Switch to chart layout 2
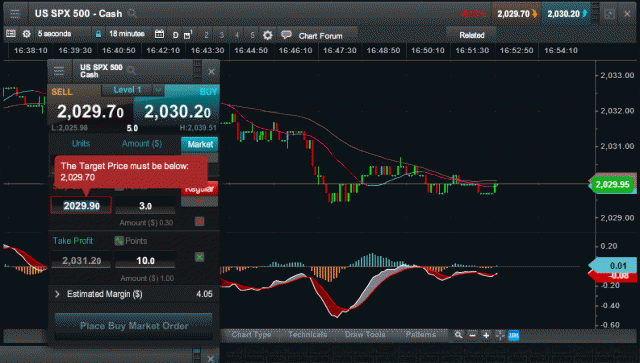Image resolution: width=640 pixels, height=363 pixels. tap(206, 35)
